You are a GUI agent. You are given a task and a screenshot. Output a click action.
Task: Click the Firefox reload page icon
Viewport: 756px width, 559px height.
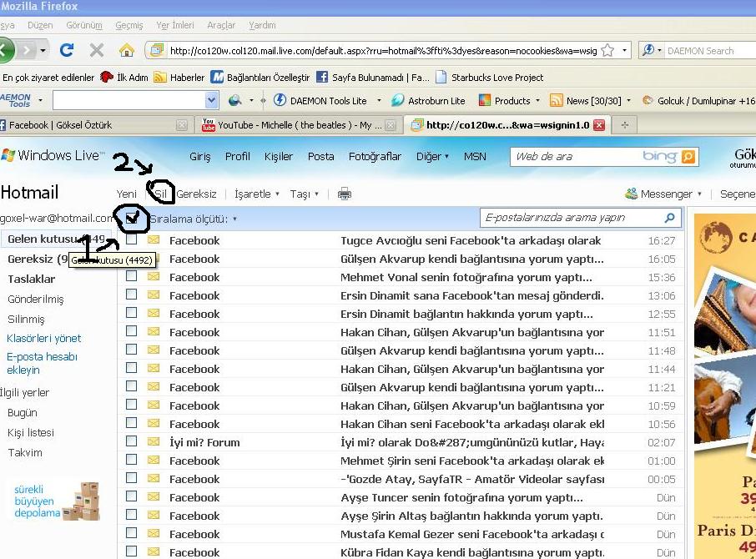[x=66, y=49]
